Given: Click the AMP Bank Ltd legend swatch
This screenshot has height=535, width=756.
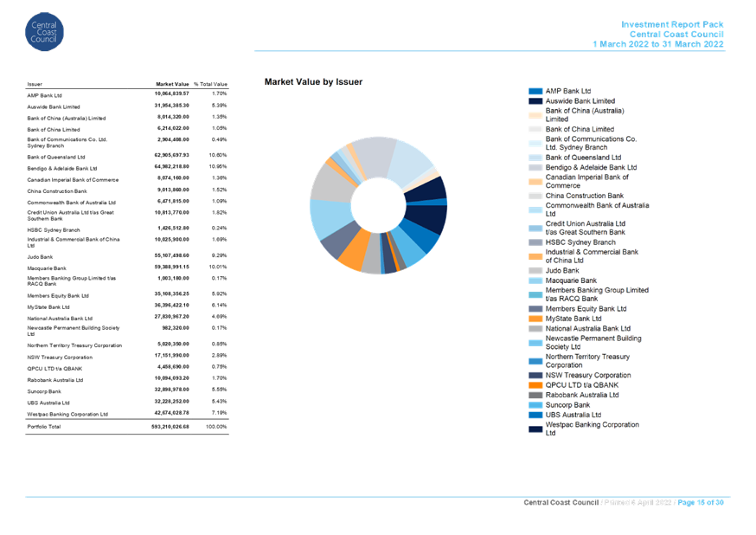Looking at the screenshot, I should (535, 91).
